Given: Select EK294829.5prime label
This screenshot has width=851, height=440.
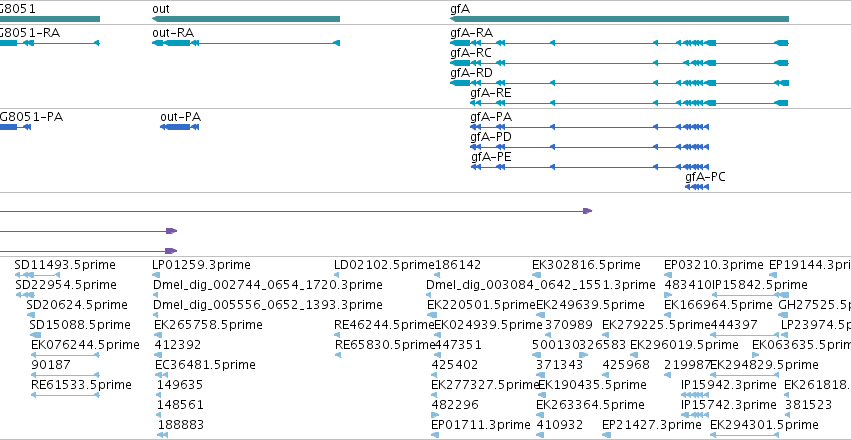Looking at the screenshot, I should coord(764,365).
